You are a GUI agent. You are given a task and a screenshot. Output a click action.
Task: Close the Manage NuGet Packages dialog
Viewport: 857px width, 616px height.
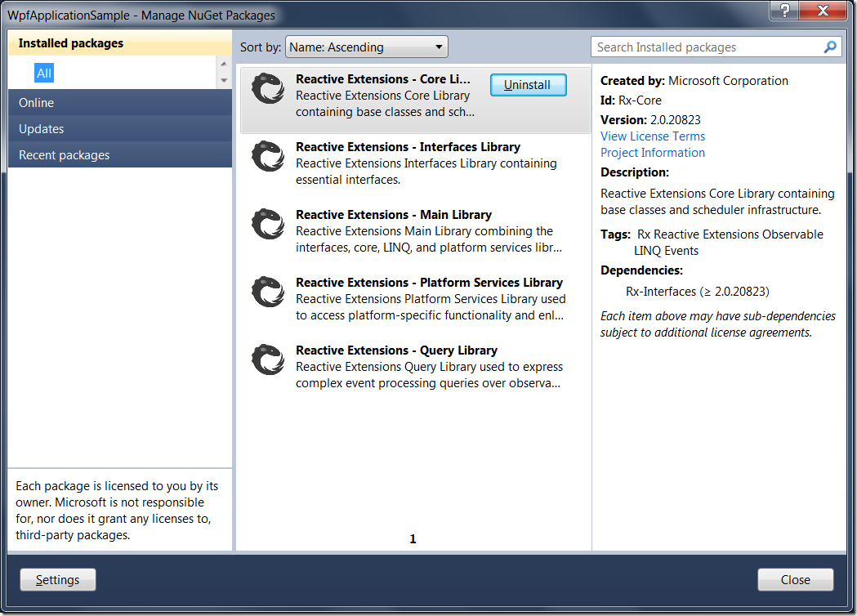[795, 580]
